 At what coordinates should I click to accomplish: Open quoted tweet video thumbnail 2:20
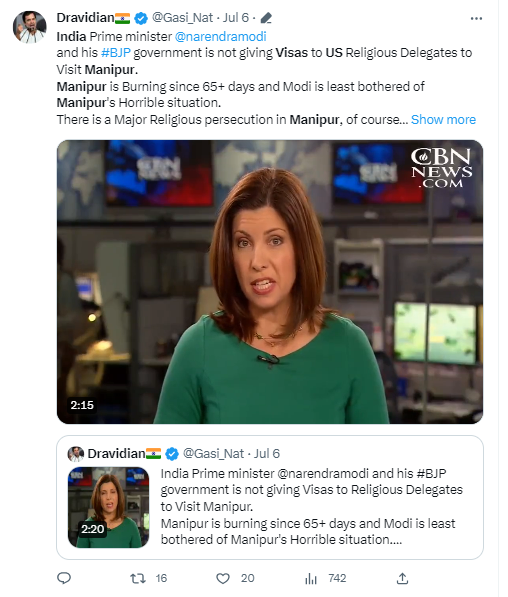109,508
